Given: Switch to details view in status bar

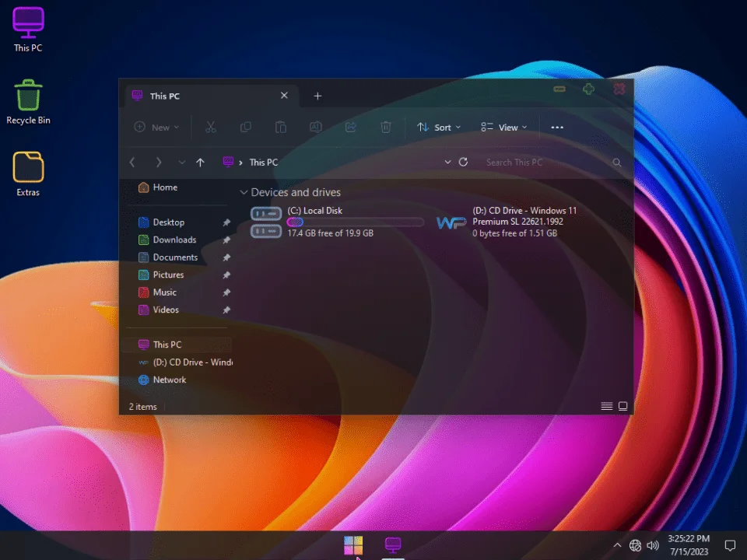Looking at the screenshot, I should [x=606, y=406].
